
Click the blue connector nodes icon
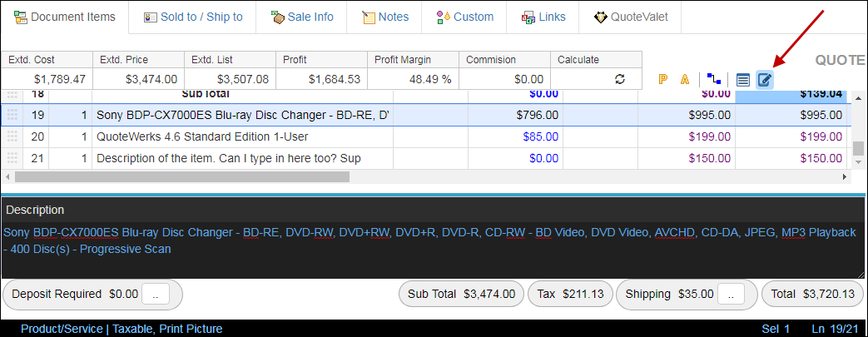pyautogui.click(x=713, y=80)
